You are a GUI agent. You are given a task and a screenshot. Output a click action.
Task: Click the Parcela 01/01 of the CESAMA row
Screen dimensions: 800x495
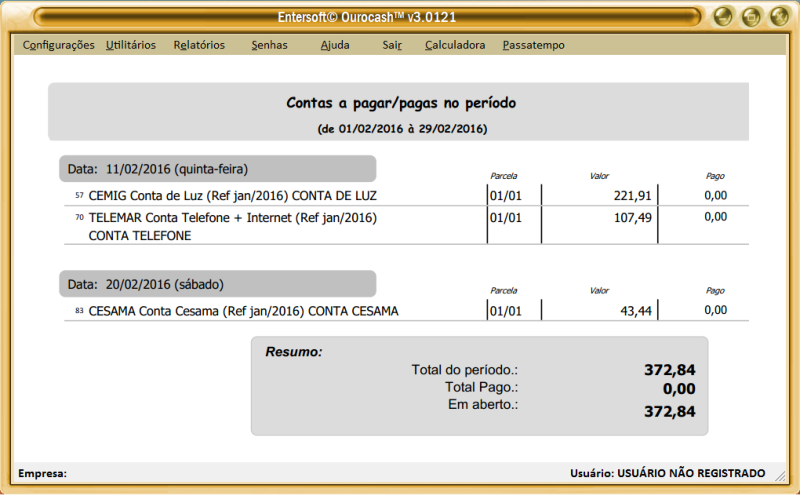point(506,311)
